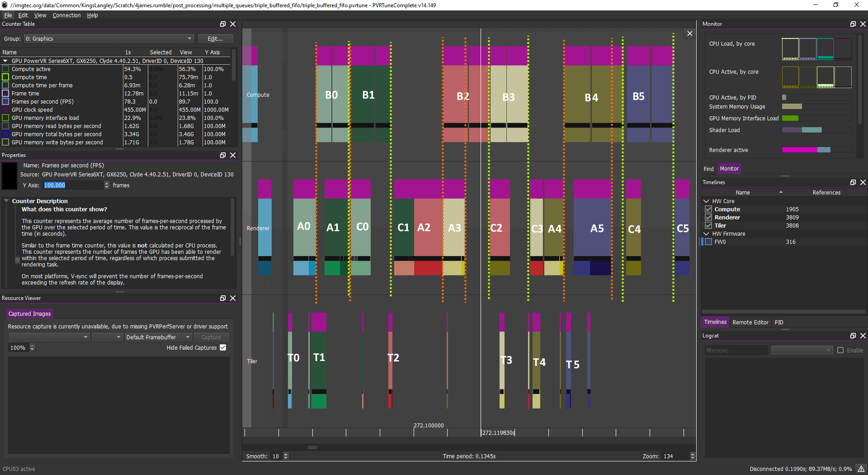Screen dimensions: 868x475
Task: Close the timeline graph view
Action: [x=689, y=33]
